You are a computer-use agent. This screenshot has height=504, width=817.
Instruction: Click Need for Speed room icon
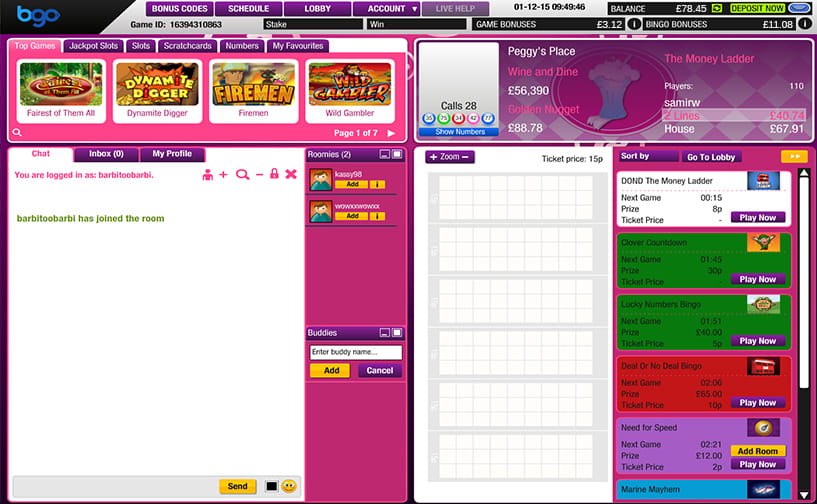(x=763, y=427)
